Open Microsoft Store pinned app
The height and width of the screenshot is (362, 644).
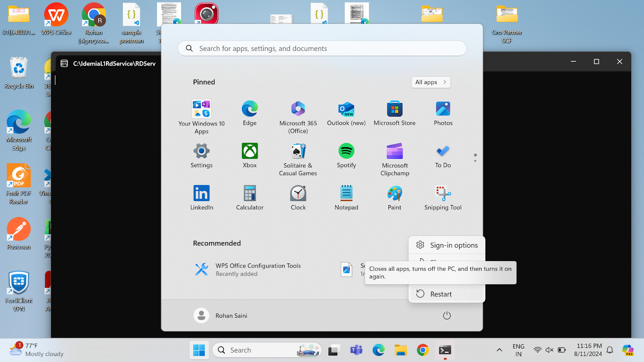[x=394, y=113]
